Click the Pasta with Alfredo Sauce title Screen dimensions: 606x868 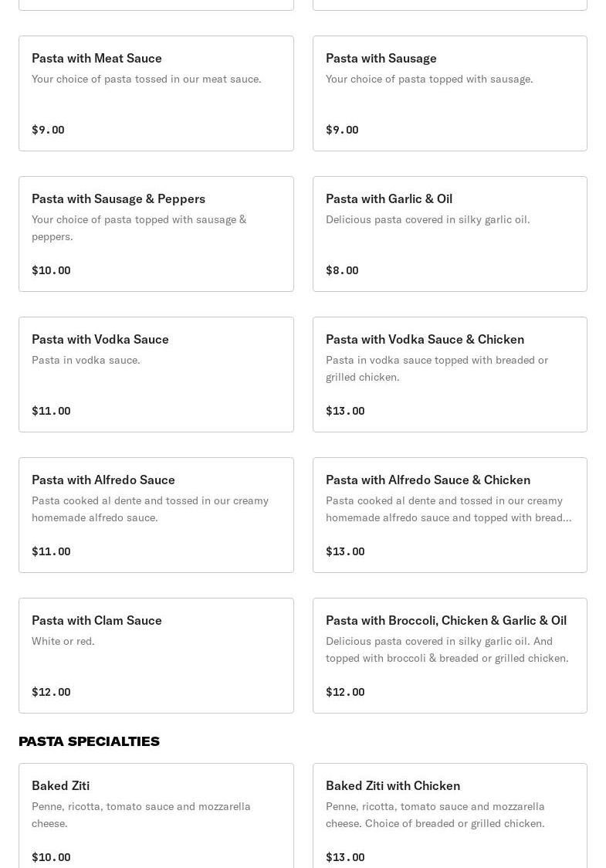coord(103,480)
